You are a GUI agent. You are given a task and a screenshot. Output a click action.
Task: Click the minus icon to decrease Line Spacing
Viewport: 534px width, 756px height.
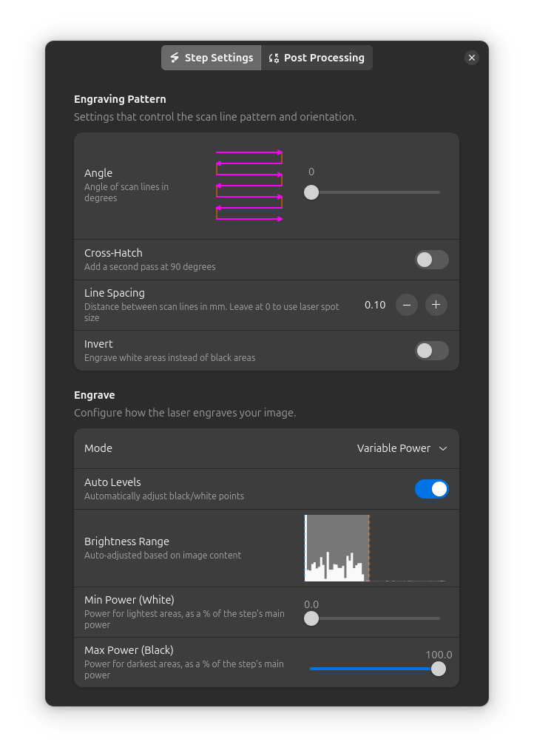(407, 305)
